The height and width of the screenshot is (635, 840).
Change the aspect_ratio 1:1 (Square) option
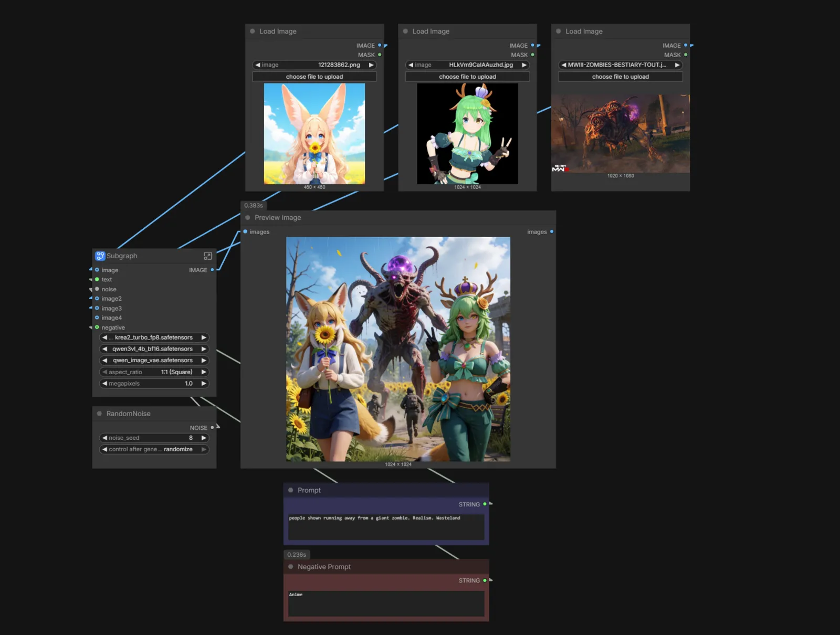154,372
